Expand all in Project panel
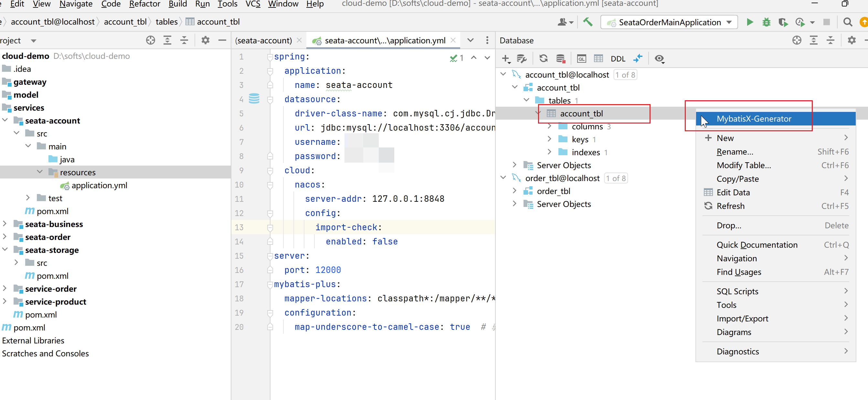Viewport: 868px width, 400px height. pos(167,40)
